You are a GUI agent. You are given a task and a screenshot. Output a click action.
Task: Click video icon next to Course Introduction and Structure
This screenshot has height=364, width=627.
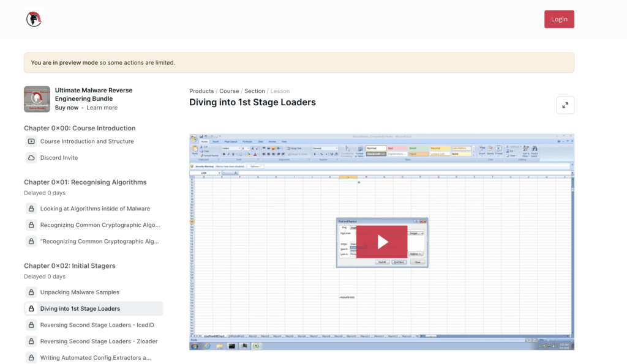pos(31,141)
